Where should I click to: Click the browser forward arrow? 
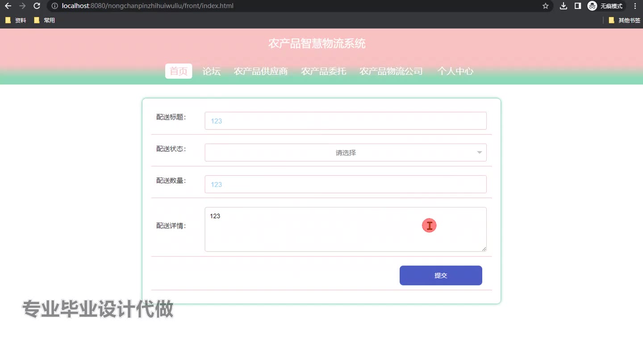[22, 6]
